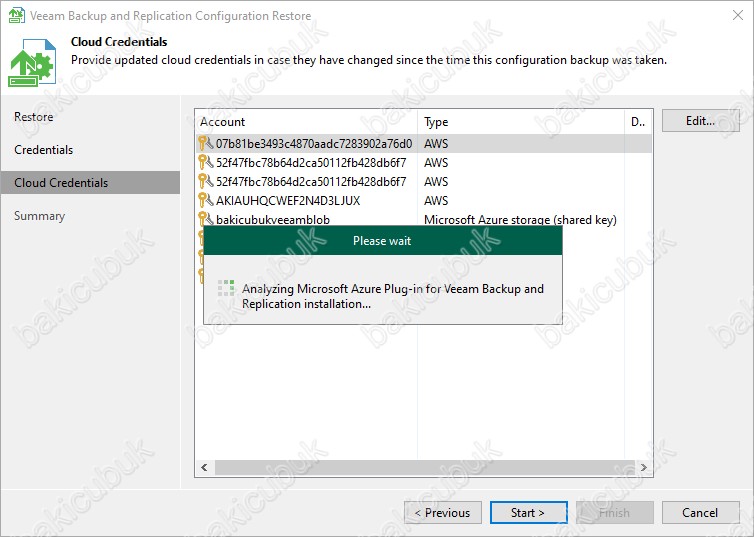Go back with the Previous button
The width and height of the screenshot is (754, 537).
[442, 512]
